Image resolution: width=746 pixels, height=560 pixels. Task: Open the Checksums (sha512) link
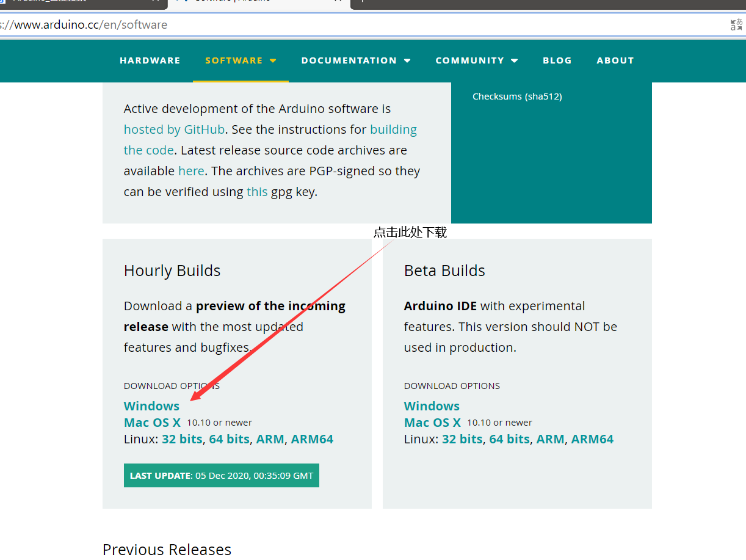point(517,96)
